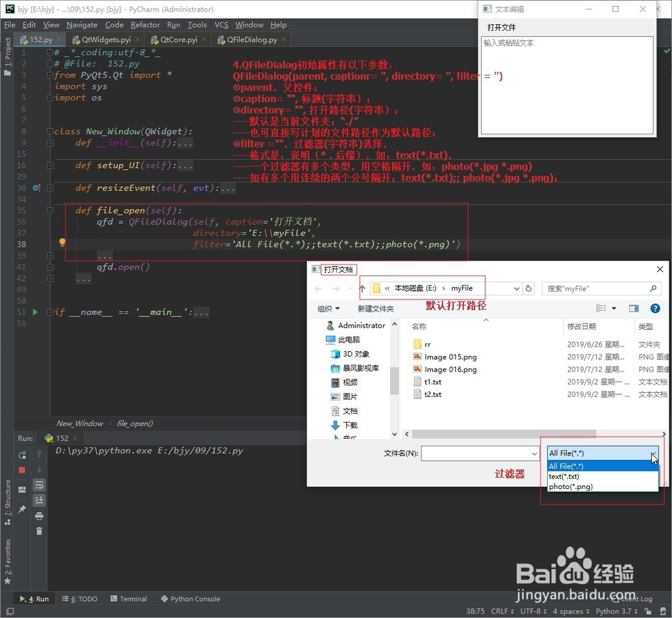This screenshot has height=618, width=672.
Task: Click 打开文件 menu in 文本编辑 window
Action: coord(501,28)
